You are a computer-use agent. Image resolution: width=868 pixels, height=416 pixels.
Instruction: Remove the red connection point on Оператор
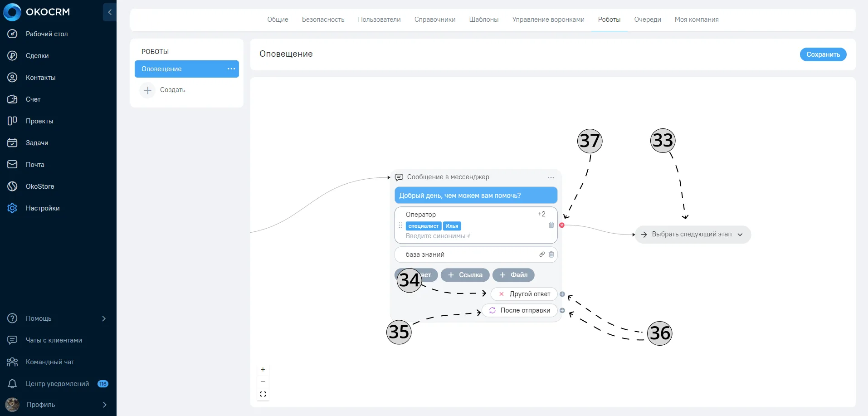click(x=562, y=225)
